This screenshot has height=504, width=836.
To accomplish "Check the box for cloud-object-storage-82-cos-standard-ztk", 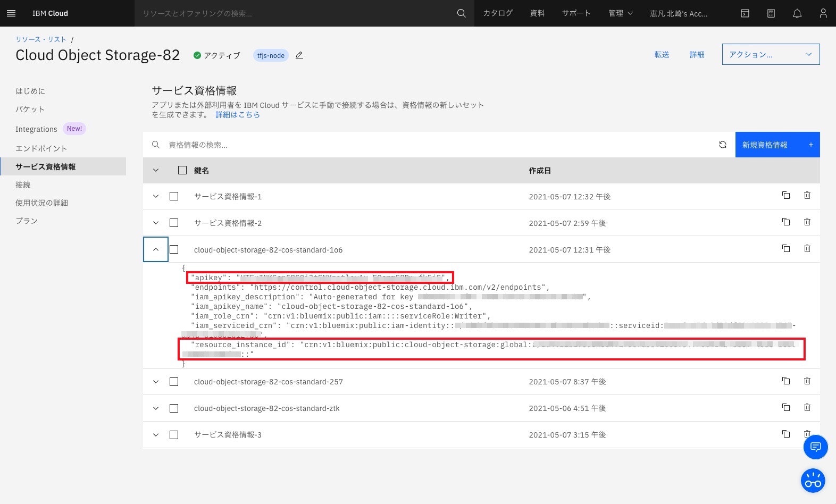I will pos(174,408).
